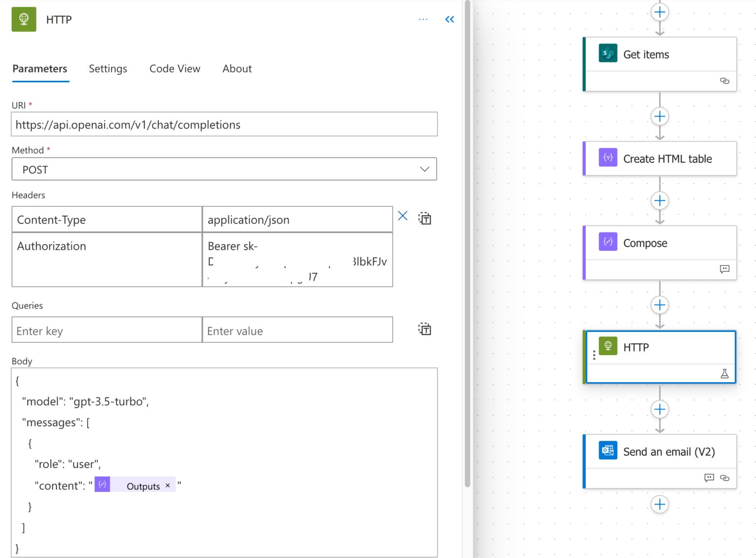Select the Compose action card
This screenshot has height=558, width=756.
point(660,253)
